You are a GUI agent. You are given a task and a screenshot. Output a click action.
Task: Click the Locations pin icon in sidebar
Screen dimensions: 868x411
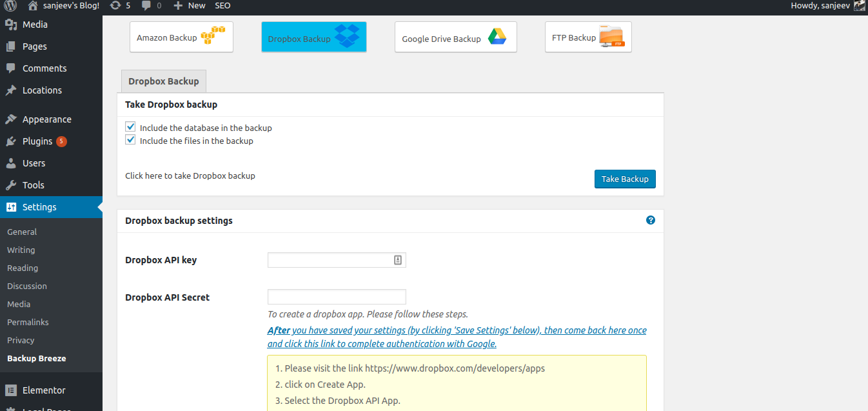coord(11,90)
